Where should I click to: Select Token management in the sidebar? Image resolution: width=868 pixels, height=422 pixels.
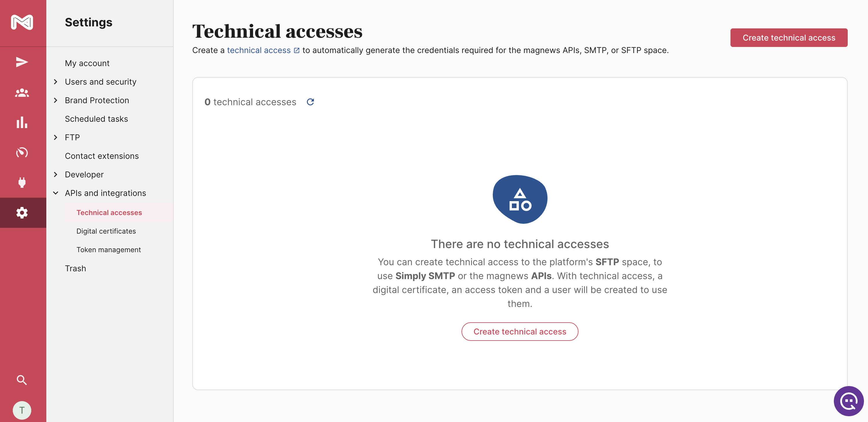click(x=109, y=250)
